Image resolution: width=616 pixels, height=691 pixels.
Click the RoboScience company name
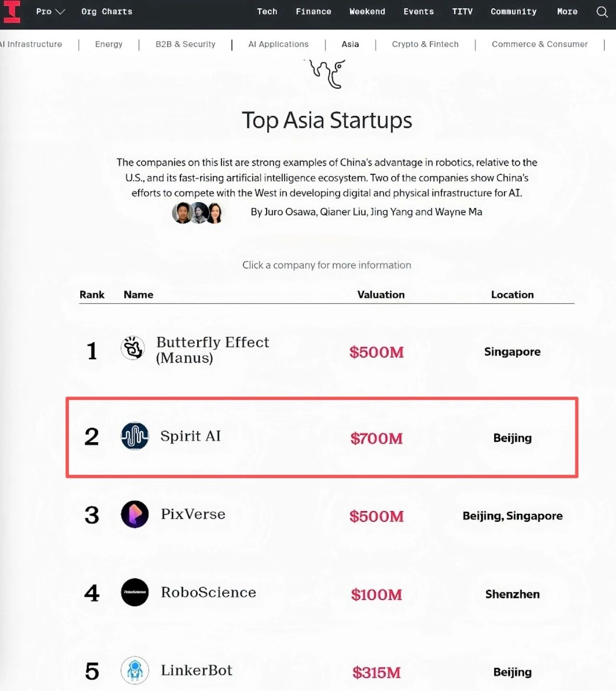point(208,592)
